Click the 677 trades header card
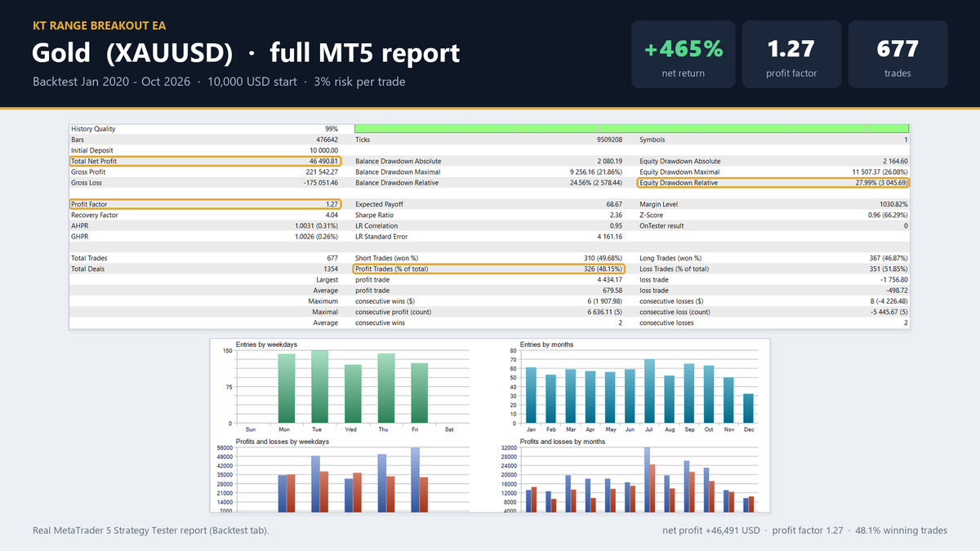This screenshot has height=551, width=980. click(898, 55)
